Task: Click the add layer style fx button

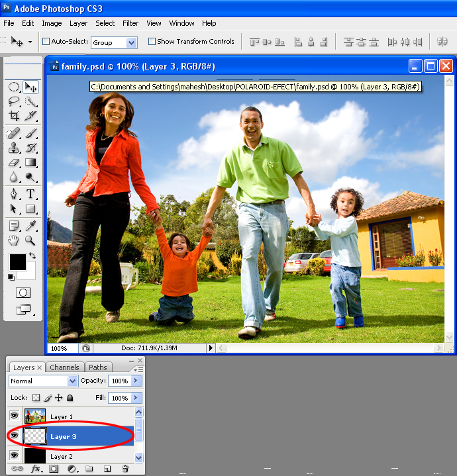Action: (x=36, y=469)
